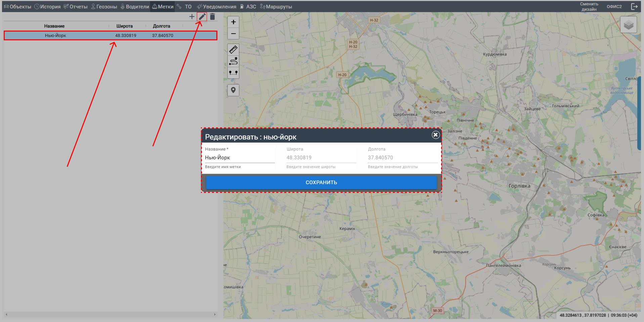Click the Долгота value field
Screen dimensions: 644x322
coord(402,158)
